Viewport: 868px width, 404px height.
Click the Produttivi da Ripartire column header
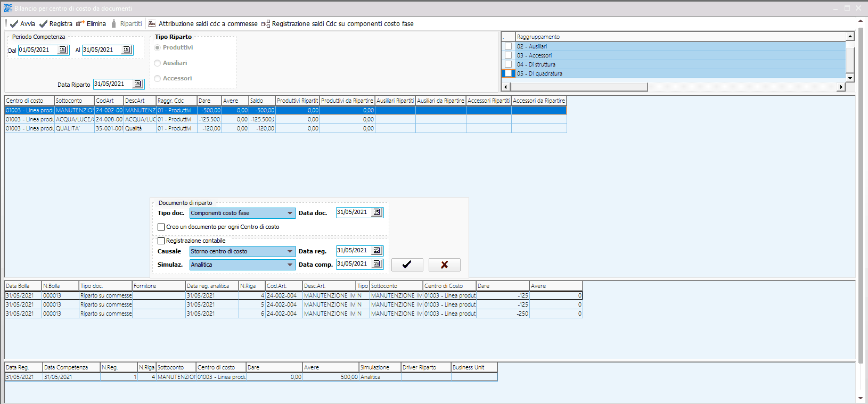pyautogui.click(x=347, y=101)
